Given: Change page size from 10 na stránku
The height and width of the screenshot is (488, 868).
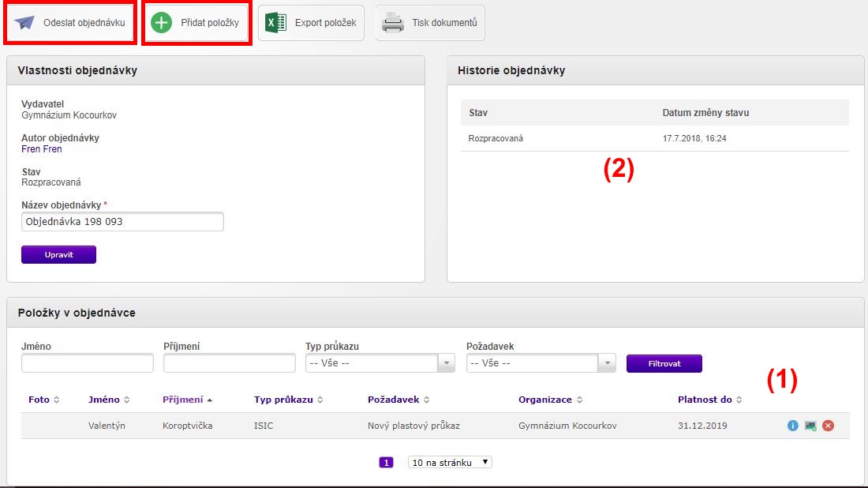Looking at the screenshot, I should (450, 462).
